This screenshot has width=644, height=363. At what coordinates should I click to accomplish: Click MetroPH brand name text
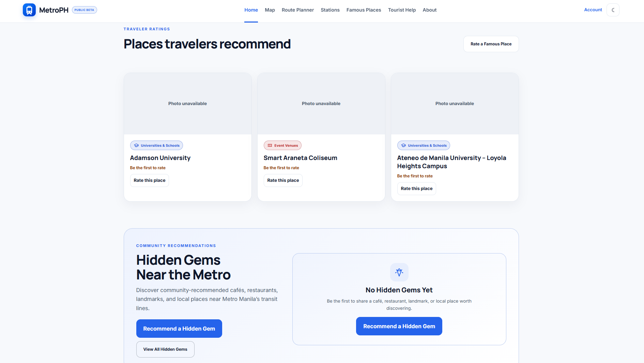click(54, 10)
